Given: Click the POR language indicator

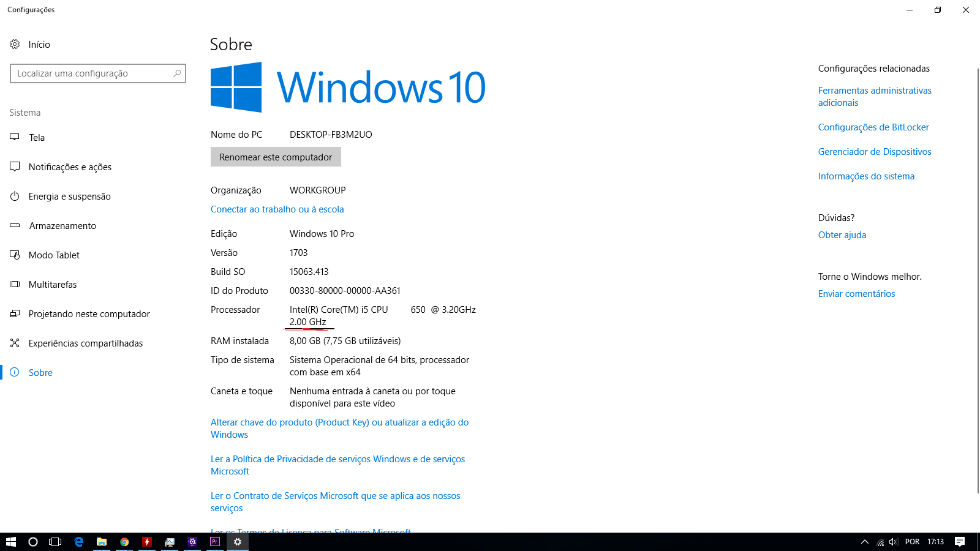Looking at the screenshot, I should (912, 542).
